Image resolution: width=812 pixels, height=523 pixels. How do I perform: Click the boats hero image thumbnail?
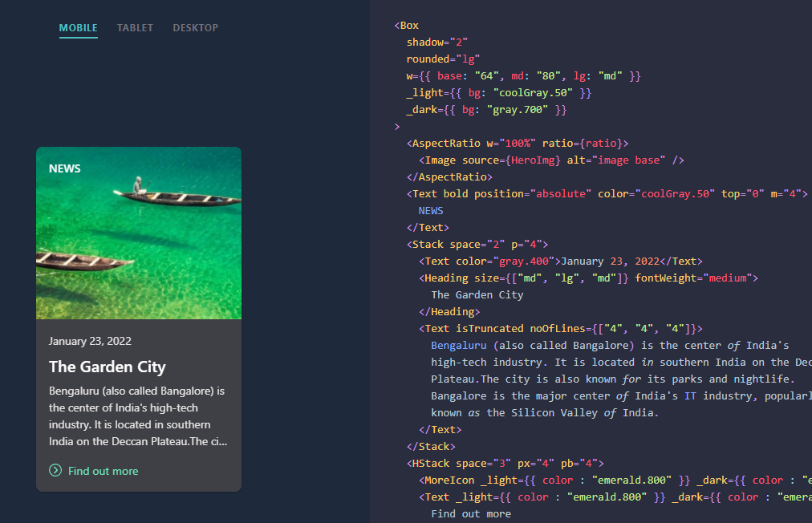click(139, 233)
